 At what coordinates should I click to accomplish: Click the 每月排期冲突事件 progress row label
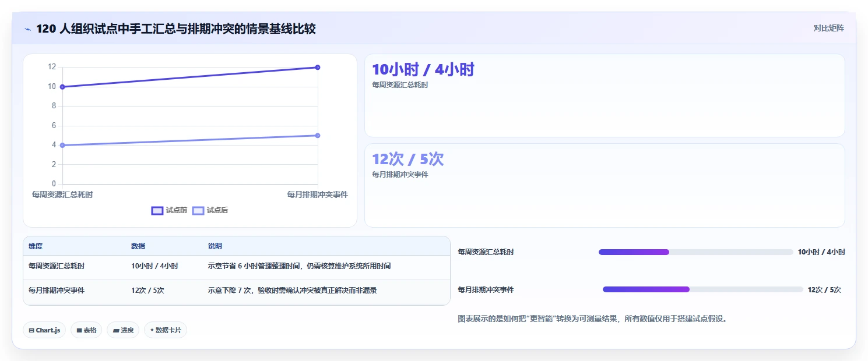[x=486, y=289]
